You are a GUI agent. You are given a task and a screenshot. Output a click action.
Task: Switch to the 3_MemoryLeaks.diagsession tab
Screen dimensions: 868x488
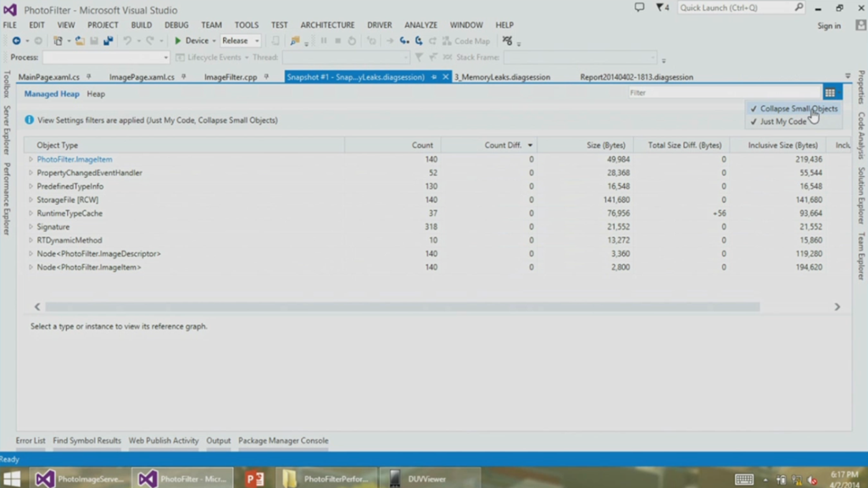tap(502, 77)
